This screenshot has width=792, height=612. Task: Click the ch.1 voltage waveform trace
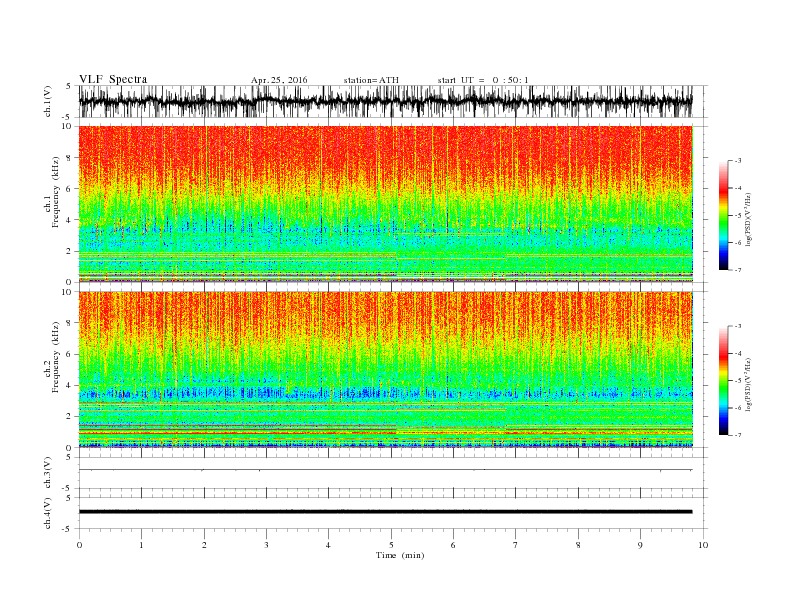[385, 101]
